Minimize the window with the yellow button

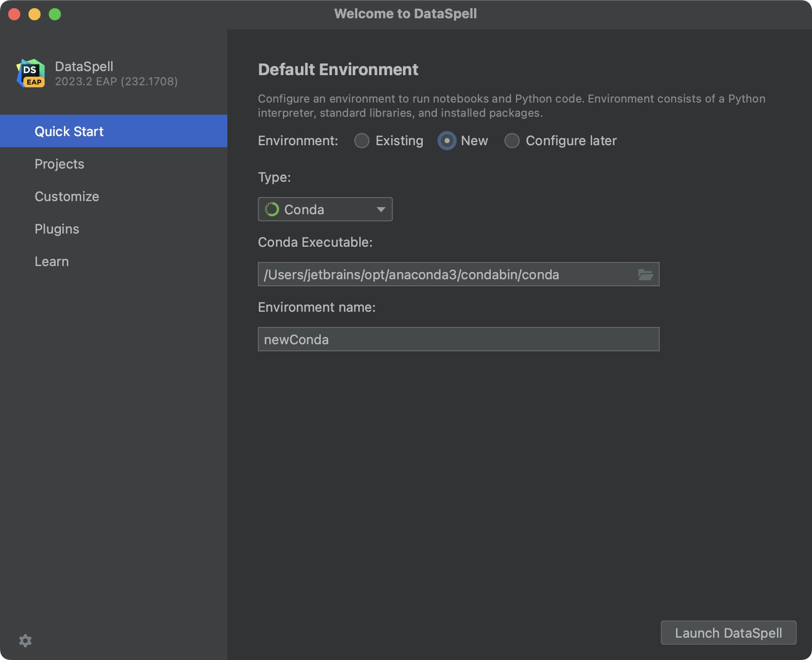[34, 14]
